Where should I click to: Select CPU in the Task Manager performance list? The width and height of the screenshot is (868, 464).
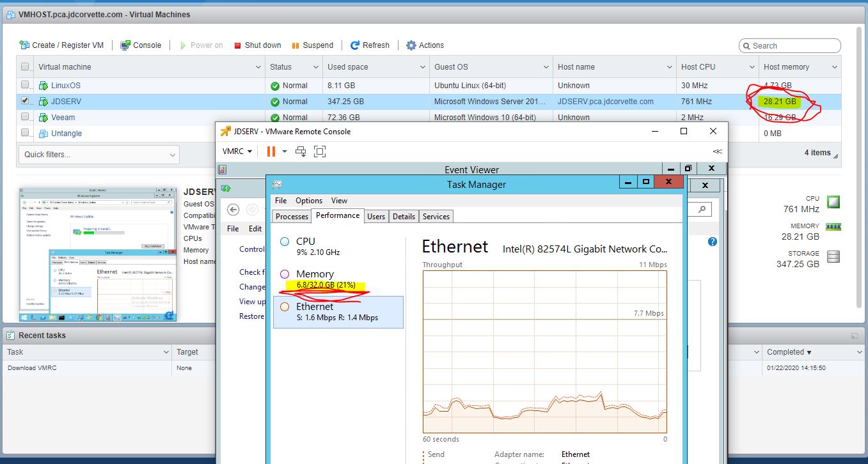tap(338, 246)
